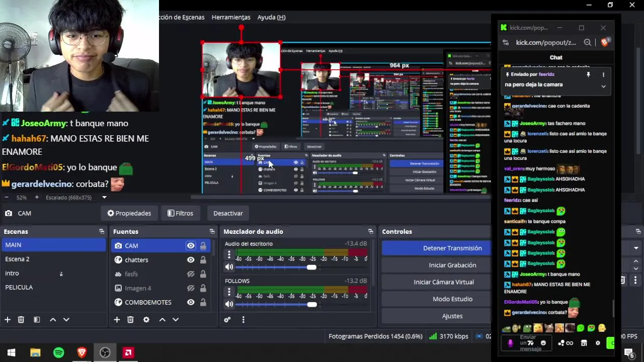Screen dimensions: 644x362
Task: Delete selected scene using trash icon in Escenas
Action: 21,320
